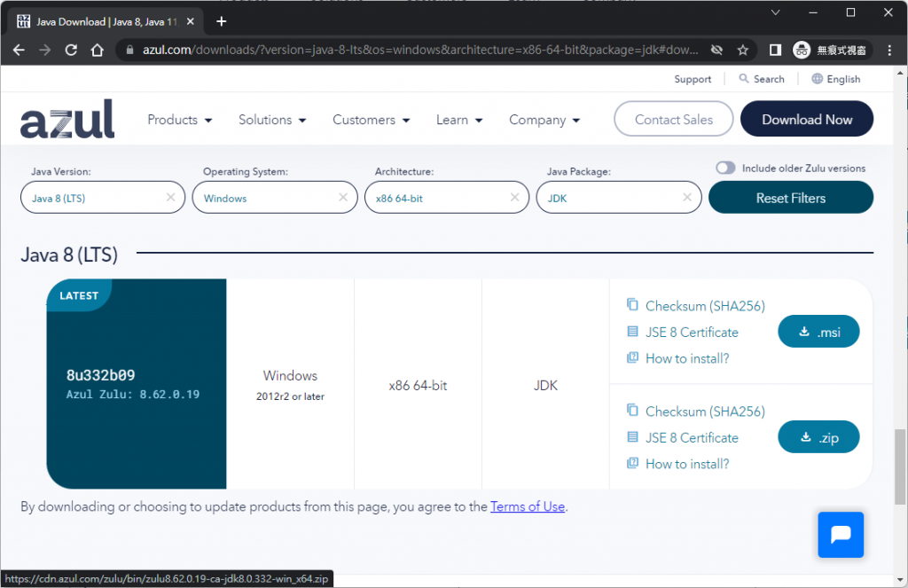Viewport: 908px width, 588px height.
Task: Open Checksum (SHA256) for .msi
Action: point(705,306)
